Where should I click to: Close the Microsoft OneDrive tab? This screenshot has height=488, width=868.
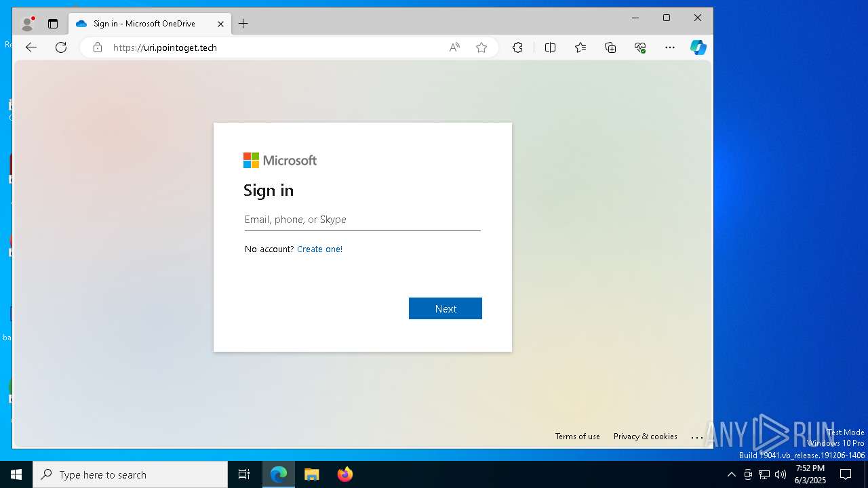(220, 24)
